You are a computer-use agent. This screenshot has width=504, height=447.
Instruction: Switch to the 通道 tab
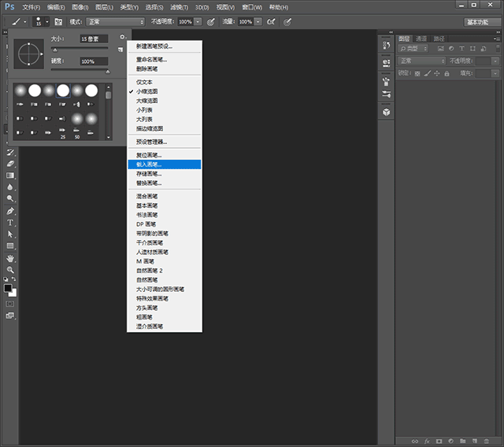tap(421, 38)
